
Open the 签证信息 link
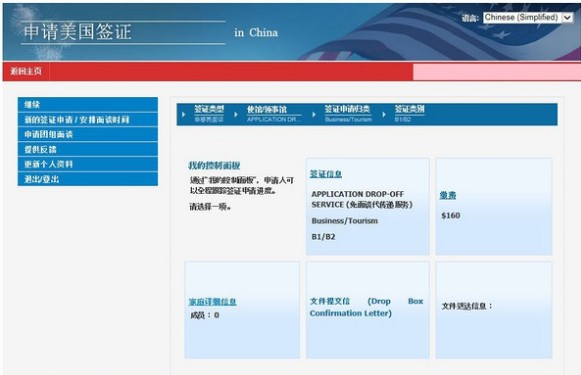tap(326, 174)
